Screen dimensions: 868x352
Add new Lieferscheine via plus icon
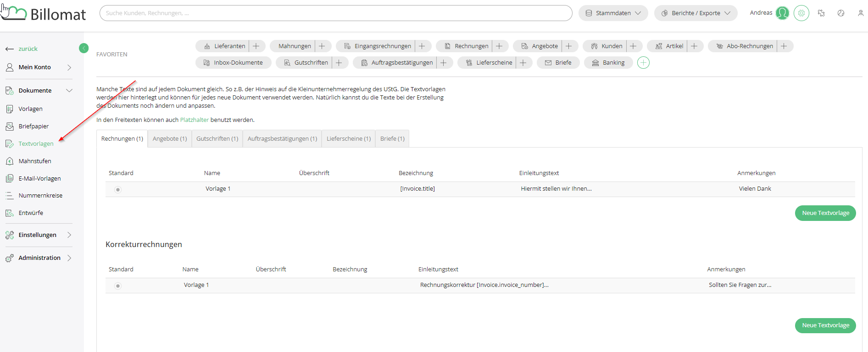523,63
